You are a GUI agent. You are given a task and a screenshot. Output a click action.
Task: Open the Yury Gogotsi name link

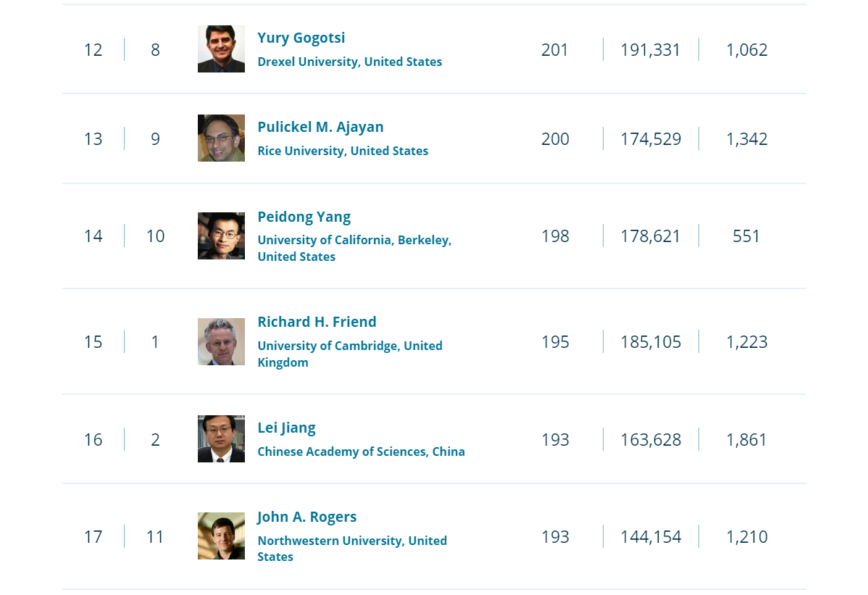(x=301, y=38)
